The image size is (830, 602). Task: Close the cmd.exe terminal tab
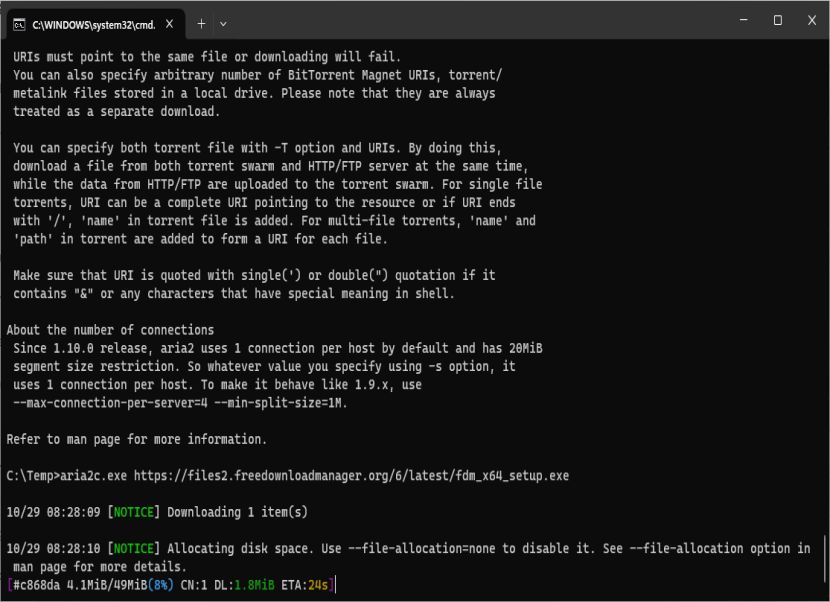pos(169,24)
